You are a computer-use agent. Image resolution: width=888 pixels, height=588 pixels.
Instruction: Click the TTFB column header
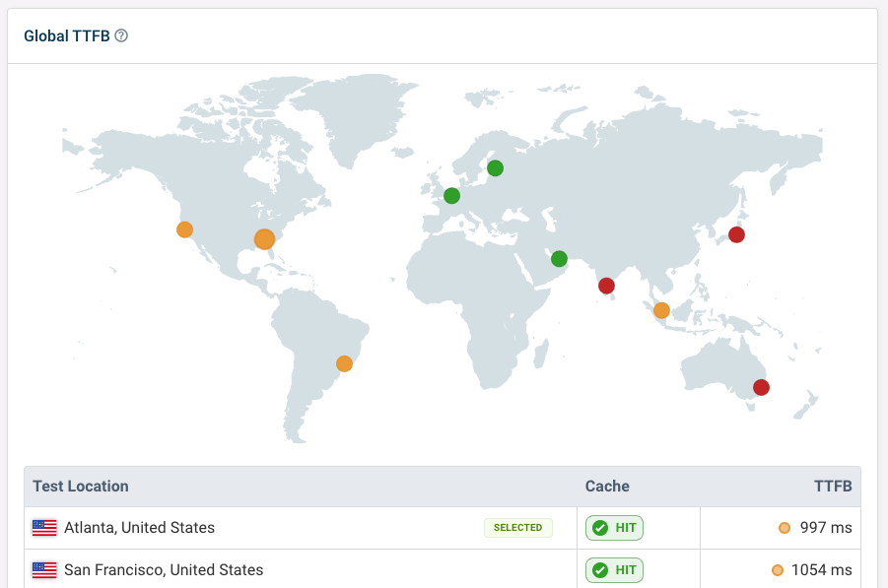pyautogui.click(x=833, y=487)
